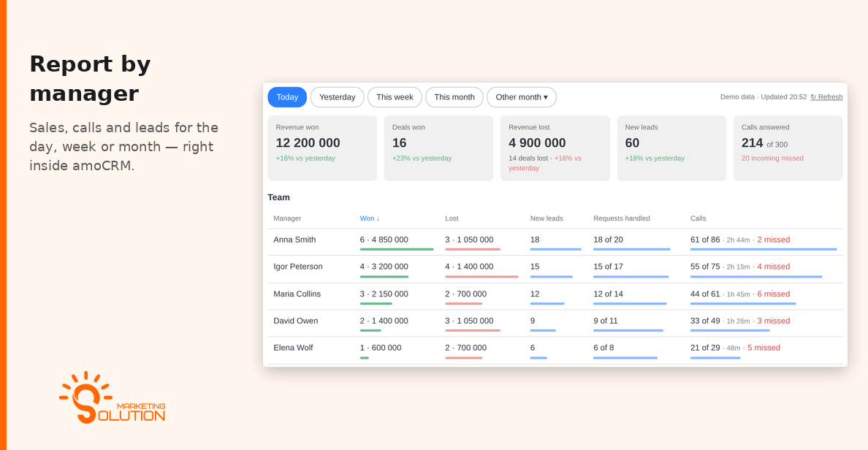Click Maria Collins' won value 3 · 2 150 000
This screenshot has height=450, width=868.
click(x=384, y=294)
